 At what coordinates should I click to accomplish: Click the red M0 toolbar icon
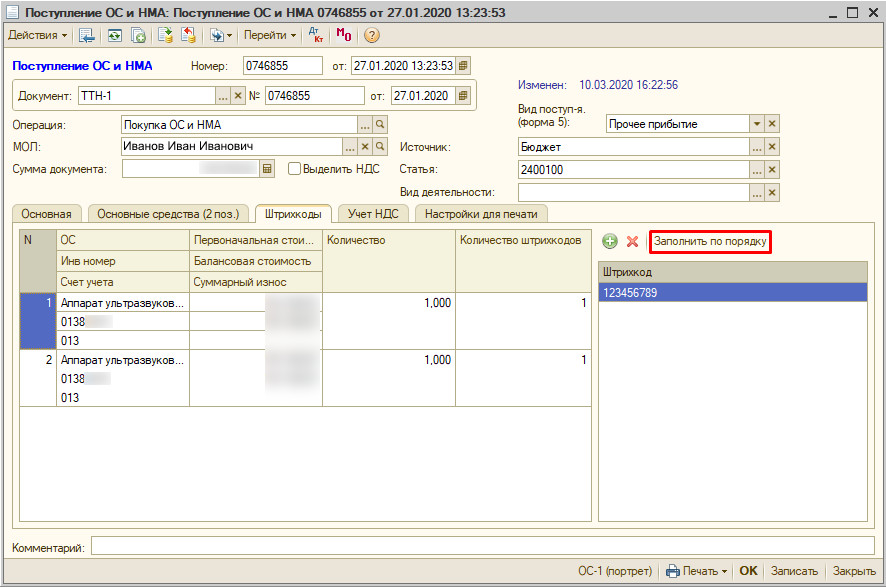(343, 35)
